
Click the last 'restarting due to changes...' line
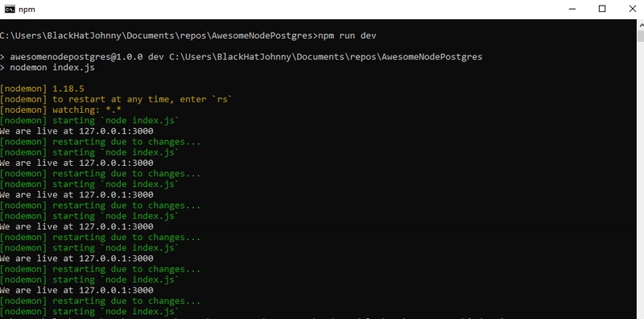click(x=100, y=301)
